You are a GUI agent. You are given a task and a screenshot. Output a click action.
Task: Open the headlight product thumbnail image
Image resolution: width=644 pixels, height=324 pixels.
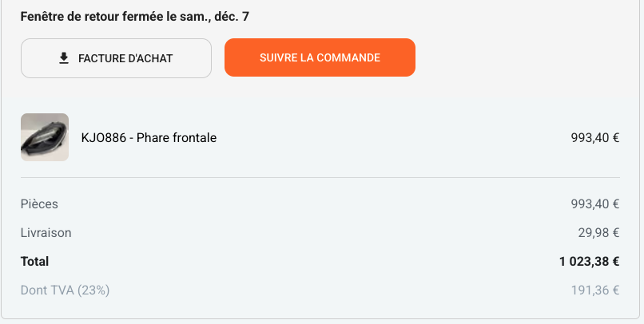pyautogui.click(x=45, y=137)
